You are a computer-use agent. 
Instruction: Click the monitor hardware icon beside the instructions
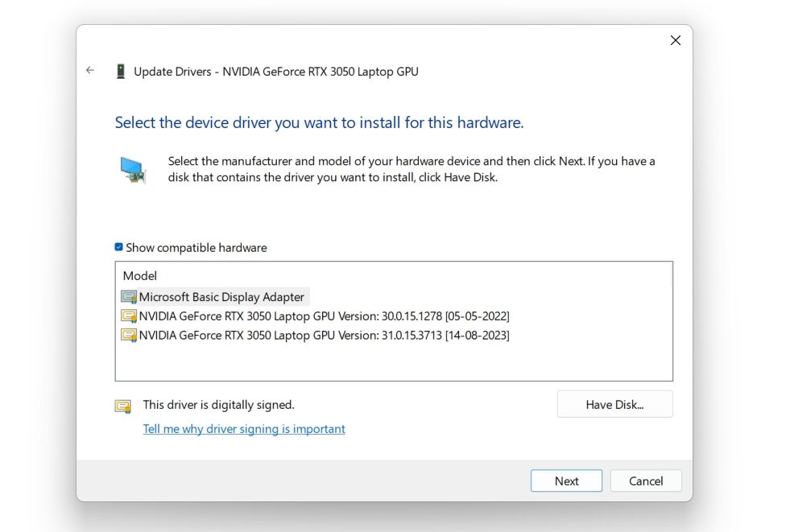click(x=133, y=169)
